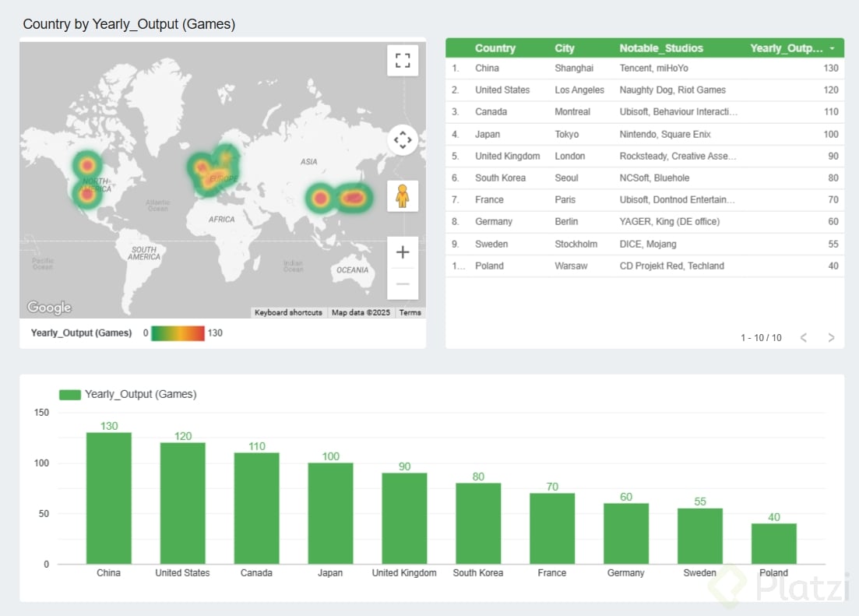Click 'Canada' country cell in table

coord(491,112)
